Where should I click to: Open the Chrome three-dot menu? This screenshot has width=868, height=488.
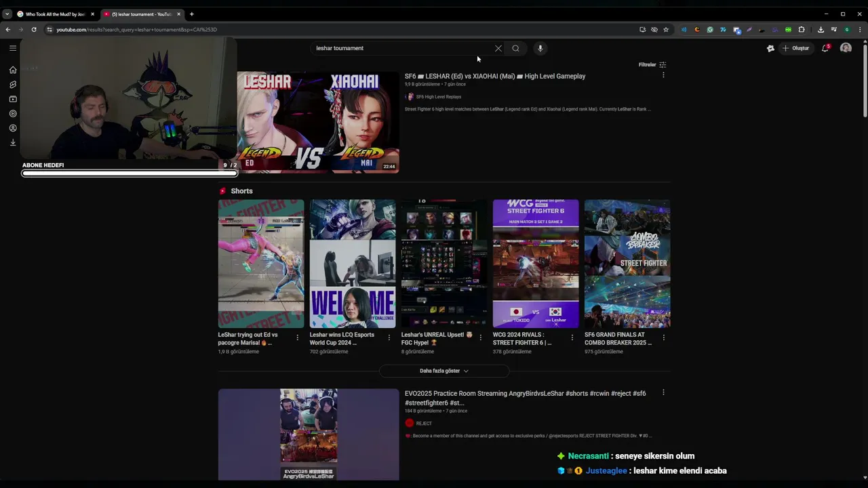861,30
